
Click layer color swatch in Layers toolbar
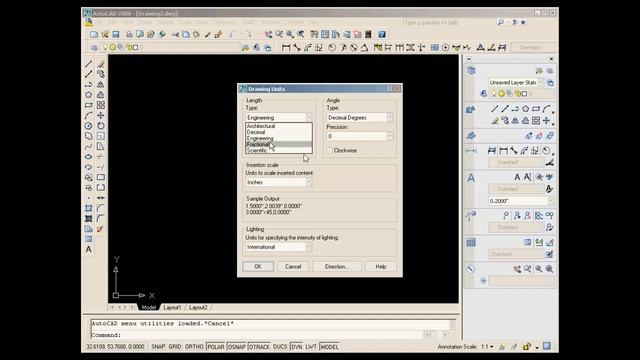pos(136,48)
